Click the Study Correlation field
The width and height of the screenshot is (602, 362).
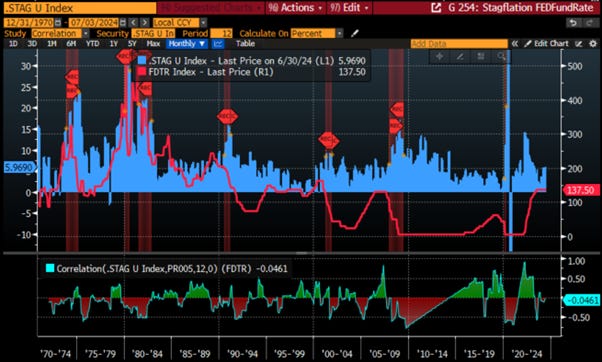(x=57, y=33)
